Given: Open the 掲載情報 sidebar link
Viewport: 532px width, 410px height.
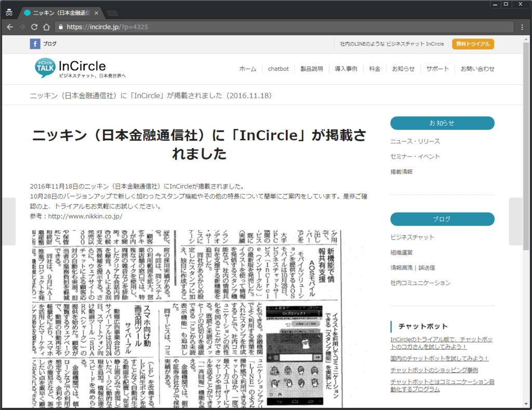Looking at the screenshot, I should click(402, 171).
